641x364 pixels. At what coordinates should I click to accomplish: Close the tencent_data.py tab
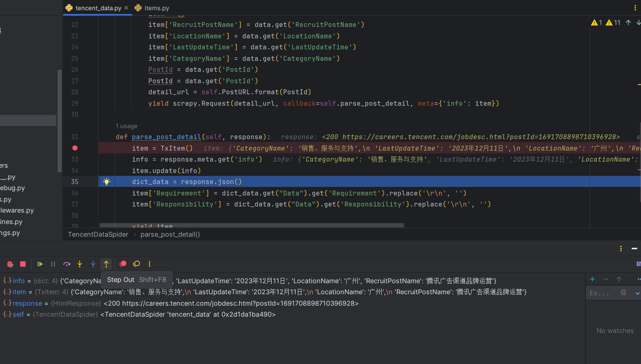[x=126, y=8]
